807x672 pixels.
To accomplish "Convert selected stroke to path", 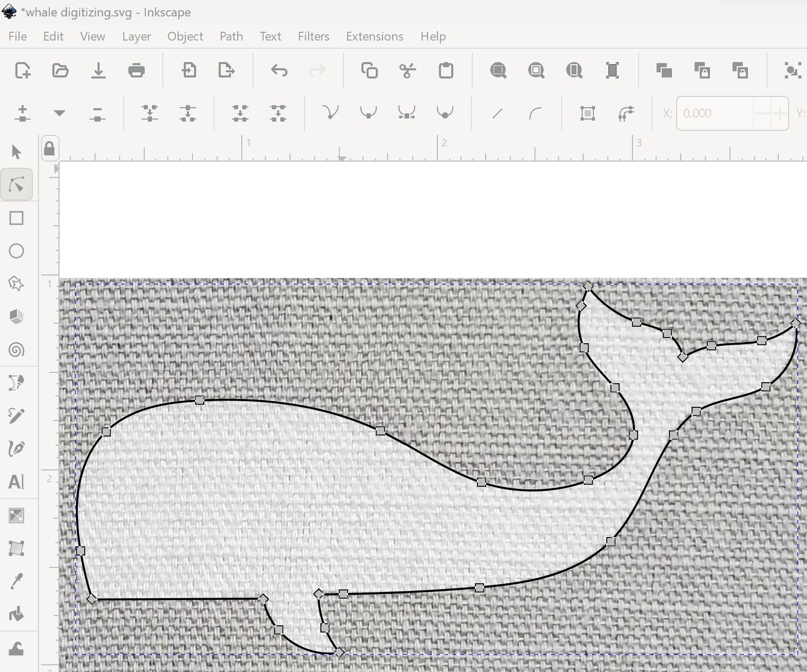I will [626, 113].
